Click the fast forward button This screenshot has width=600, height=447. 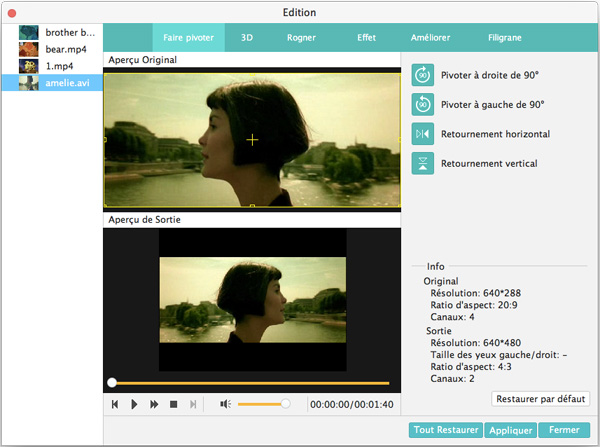154,404
